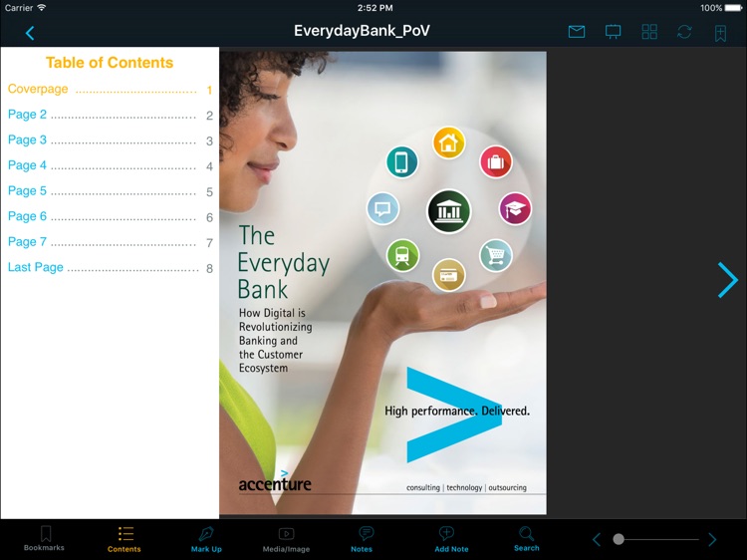Viewport: 747px width, 560px height.
Task: Tap the shopping cart icon on cover
Action: click(495, 255)
